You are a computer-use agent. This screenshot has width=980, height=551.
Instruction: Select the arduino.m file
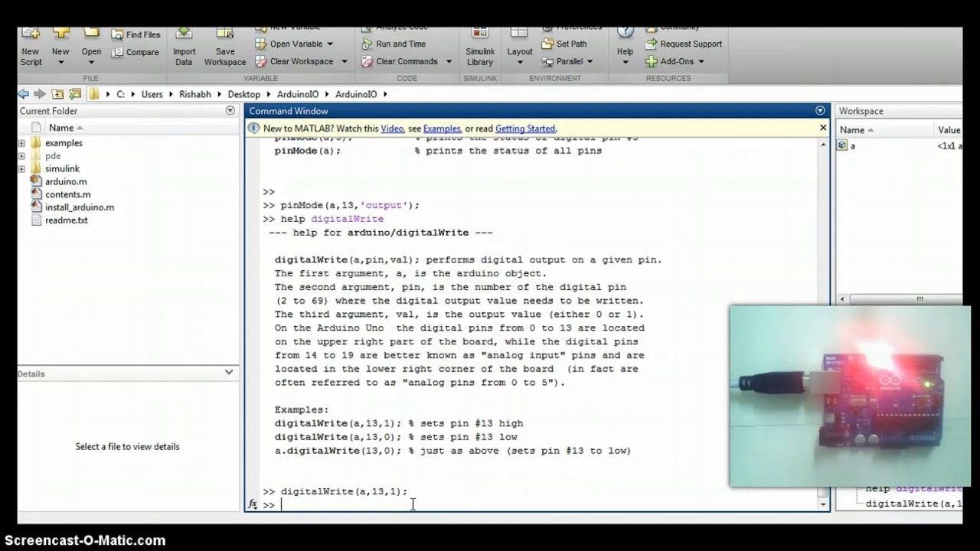coord(66,181)
